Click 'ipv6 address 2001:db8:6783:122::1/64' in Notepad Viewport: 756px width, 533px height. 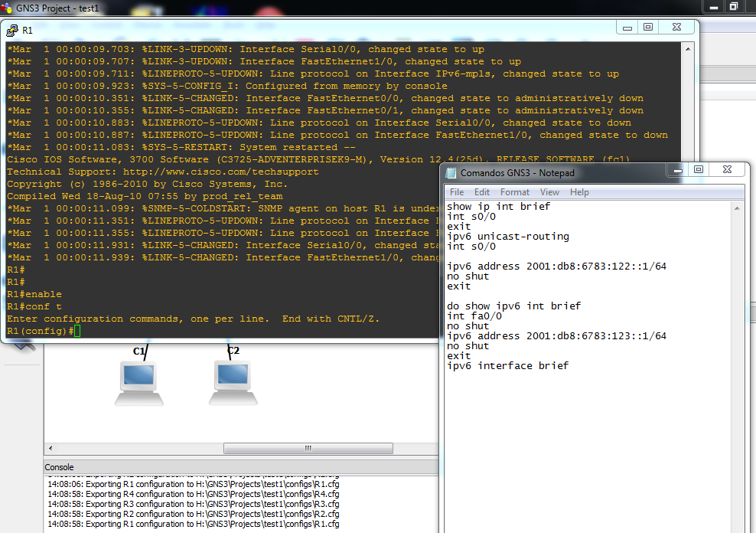point(557,266)
